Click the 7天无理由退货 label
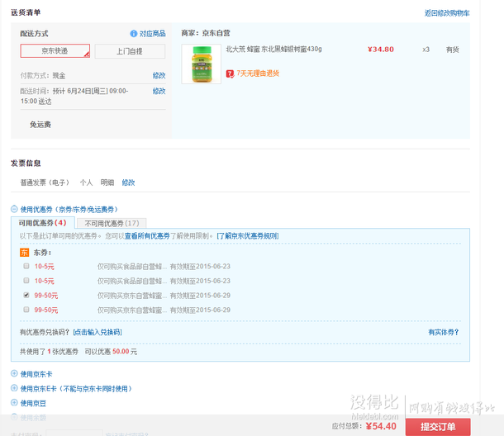 point(258,73)
